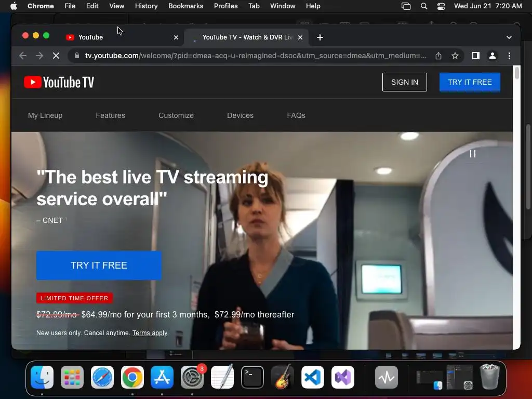Click header TRY IT FREE button
The image size is (532, 399).
(x=470, y=82)
